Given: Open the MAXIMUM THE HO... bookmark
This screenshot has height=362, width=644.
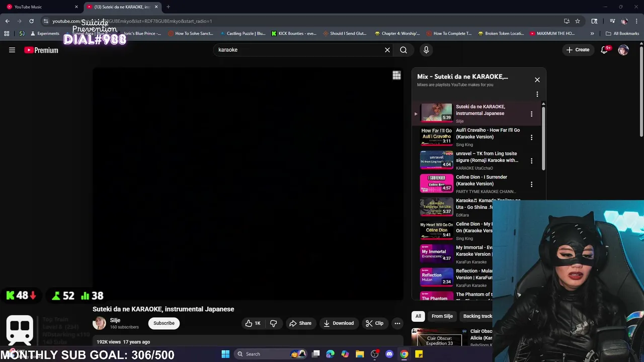Looking at the screenshot, I should [552, 34].
